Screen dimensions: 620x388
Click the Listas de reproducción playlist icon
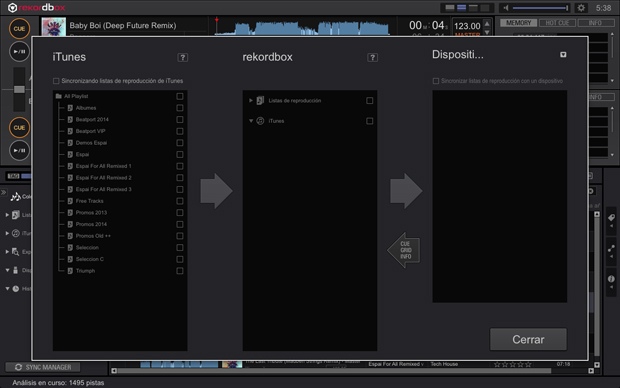pyautogui.click(x=260, y=100)
